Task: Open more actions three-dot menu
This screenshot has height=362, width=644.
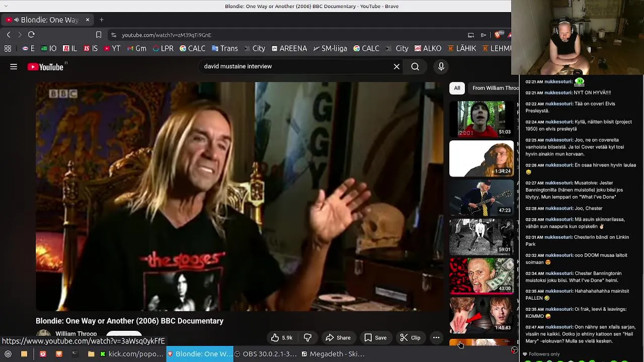Action: 436,338
